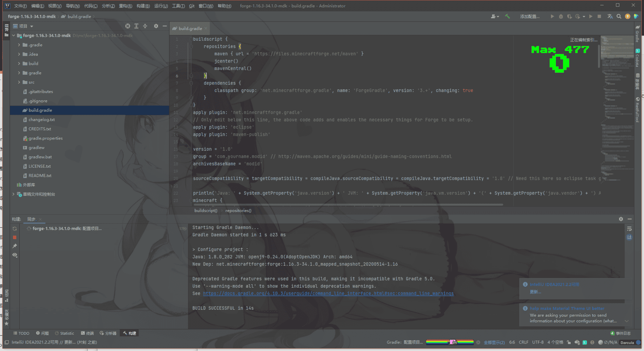
Task: Expand the src folder in project tree
Action: [x=19, y=82]
